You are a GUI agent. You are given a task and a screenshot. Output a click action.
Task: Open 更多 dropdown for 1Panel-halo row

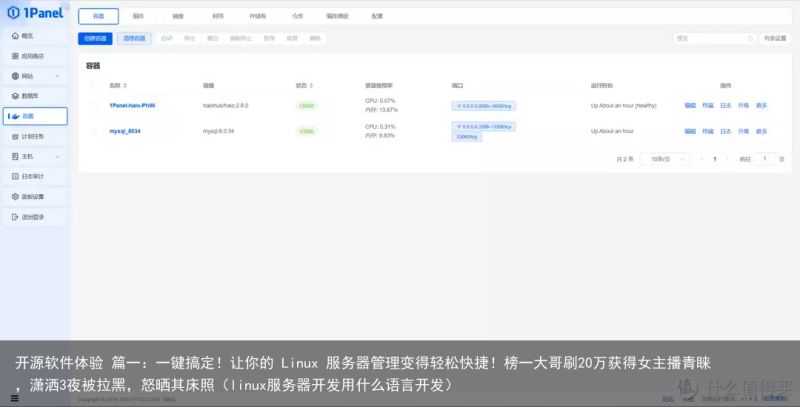pyautogui.click(x=762, y=106)
